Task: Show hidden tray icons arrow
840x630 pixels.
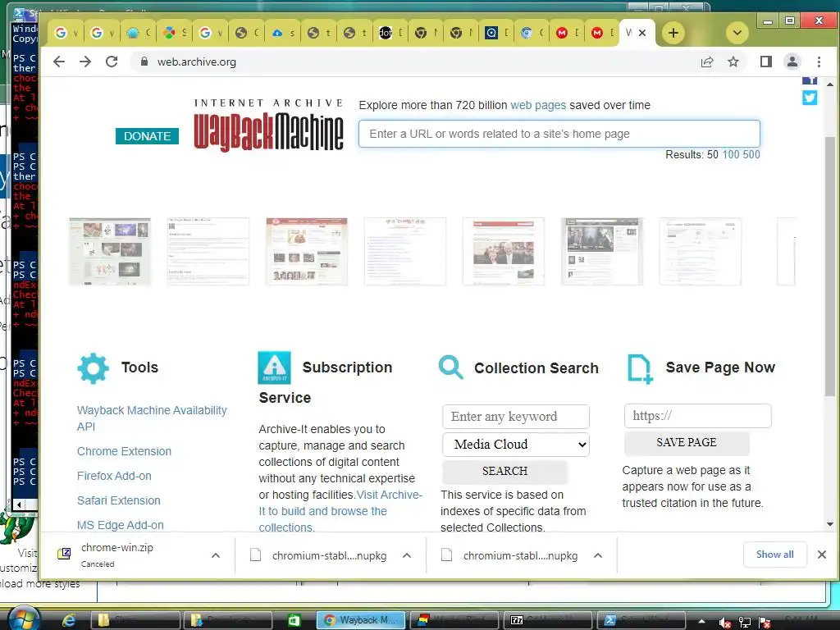Action: coord(701,622)
